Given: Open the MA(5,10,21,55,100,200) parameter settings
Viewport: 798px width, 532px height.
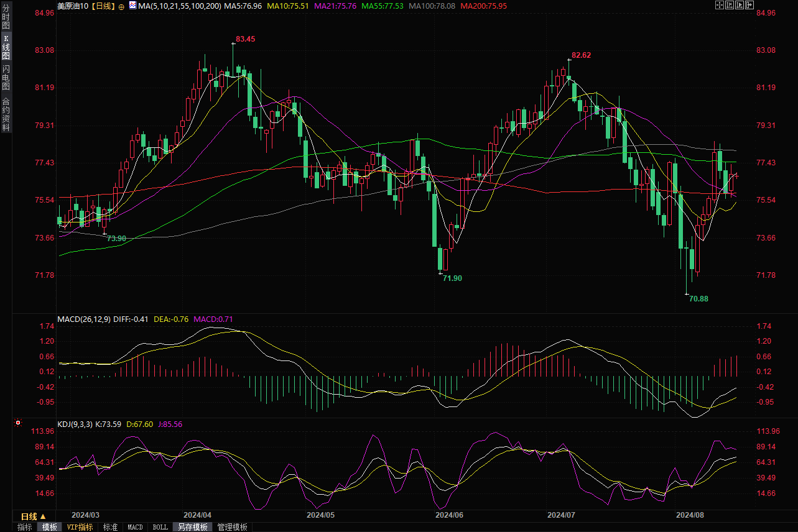Looking at the screenshot, I should pyautogui.click(x=180, y=6).
